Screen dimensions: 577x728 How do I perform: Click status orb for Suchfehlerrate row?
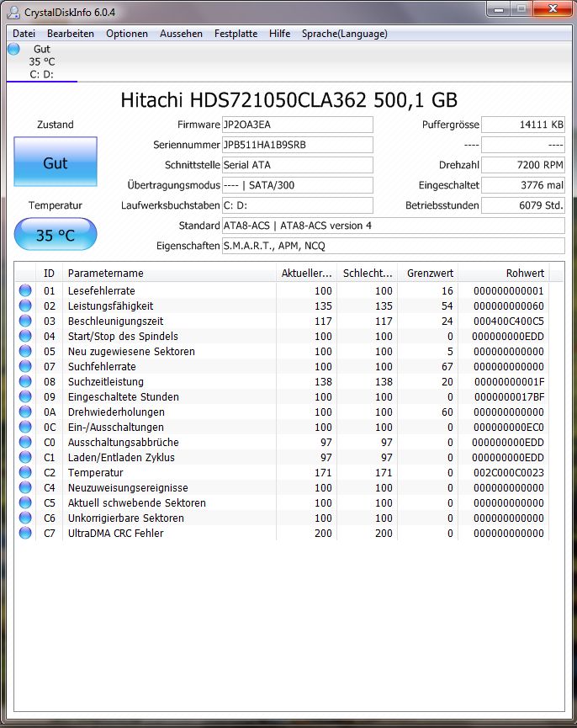(x=25, y=366)
